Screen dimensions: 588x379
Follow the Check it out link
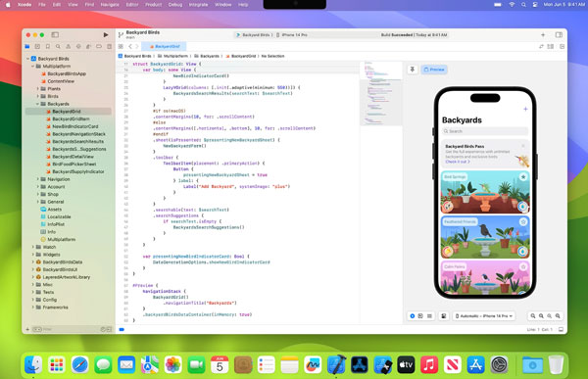click(458, 162)
